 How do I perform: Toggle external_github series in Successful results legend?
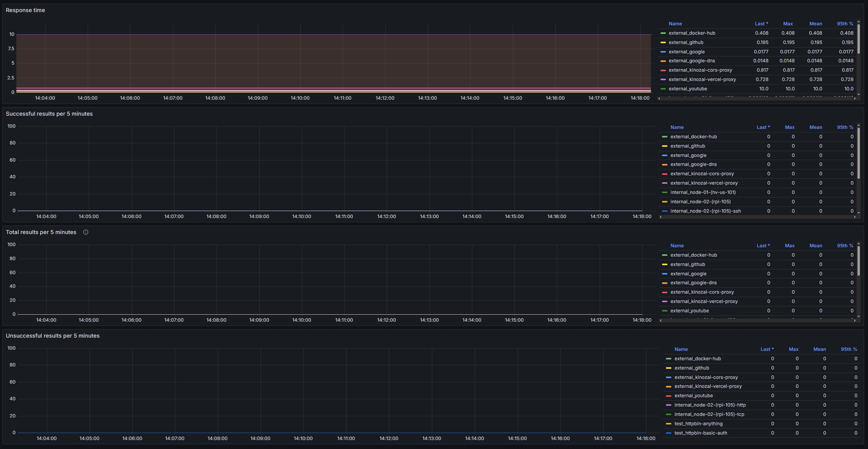tap(687, 146)
